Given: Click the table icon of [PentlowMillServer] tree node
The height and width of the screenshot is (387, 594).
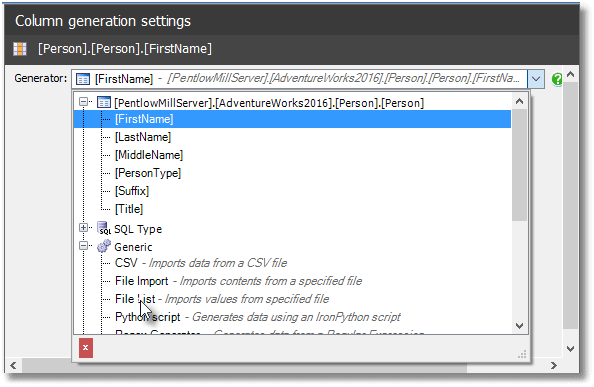Looking at the screenshot, I should pos(104,103).
